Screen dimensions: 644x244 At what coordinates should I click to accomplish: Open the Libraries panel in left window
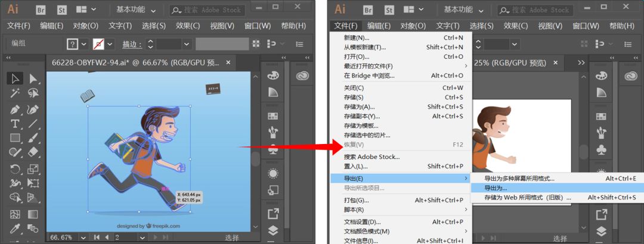(303, 76)
